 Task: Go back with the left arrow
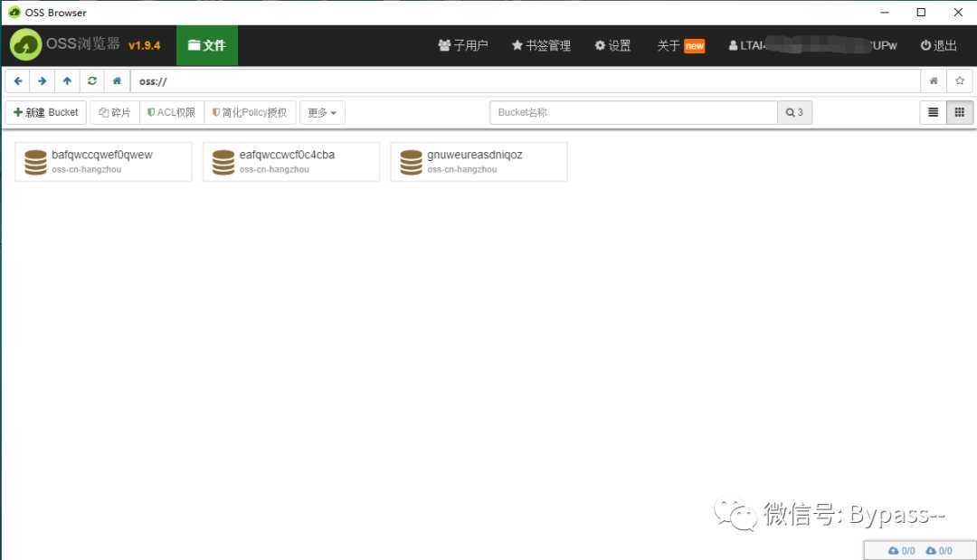[x=18, y=81]
